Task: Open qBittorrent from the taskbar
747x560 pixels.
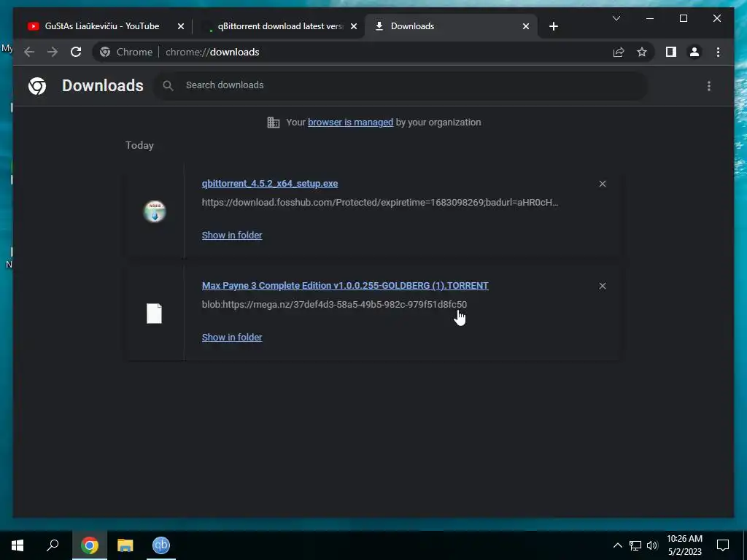Action: tap(161, 545)
